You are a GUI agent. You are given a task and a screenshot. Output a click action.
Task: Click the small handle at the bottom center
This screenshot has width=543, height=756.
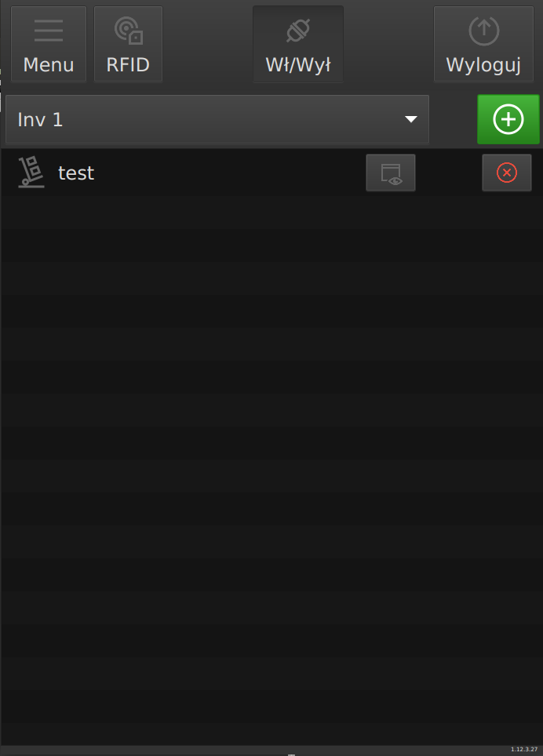(x=291, y=754)
